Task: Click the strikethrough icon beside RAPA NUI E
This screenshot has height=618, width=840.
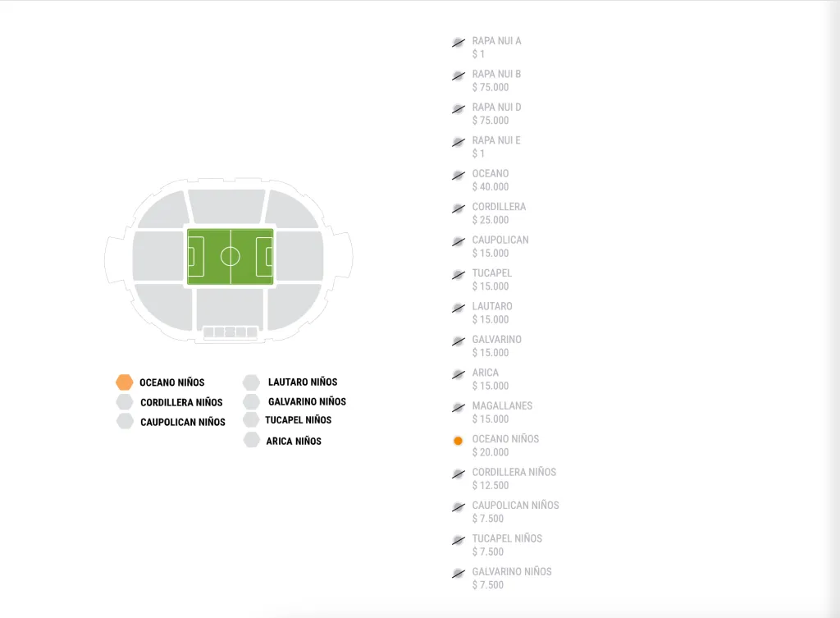Action: click(x=458, y=141)
